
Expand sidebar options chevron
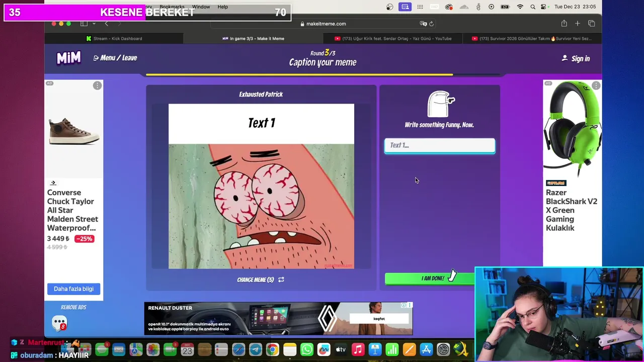pyautogui.click(x=94, y=24)
